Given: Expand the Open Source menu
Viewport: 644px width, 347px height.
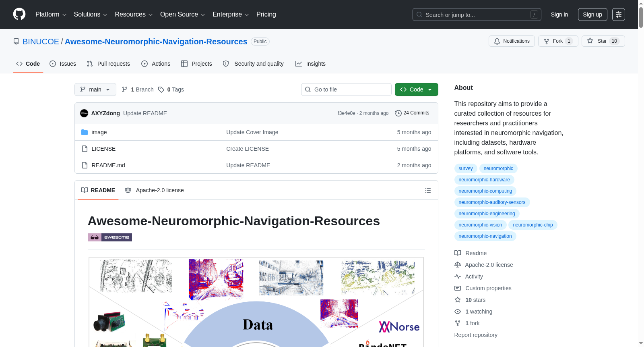Looking at the screenshot, I should (183, 15).
